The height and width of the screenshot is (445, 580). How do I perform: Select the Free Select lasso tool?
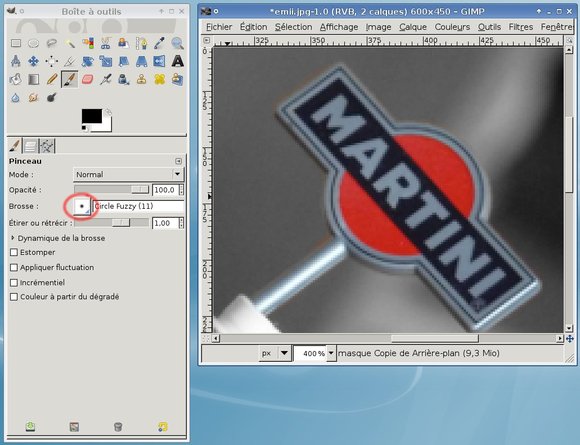point(52,43)
